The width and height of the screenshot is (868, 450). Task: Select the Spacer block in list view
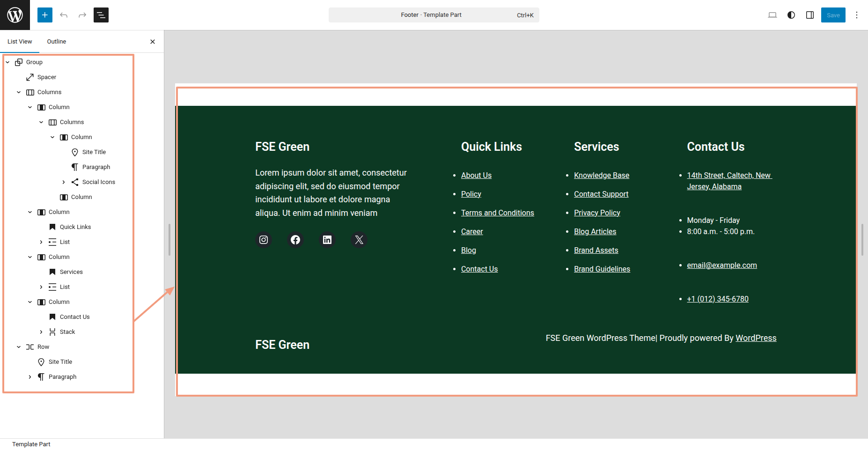(x=47, y=77)
